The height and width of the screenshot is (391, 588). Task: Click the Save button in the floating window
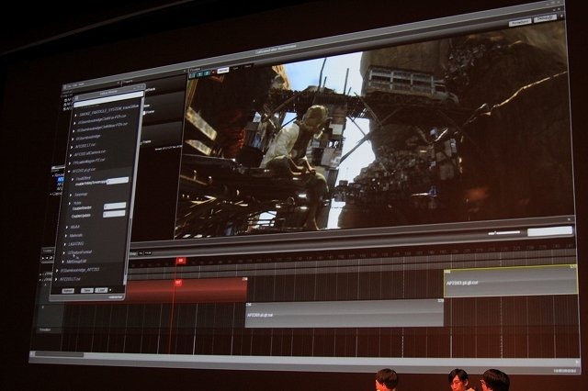click(x=86, y=290)
